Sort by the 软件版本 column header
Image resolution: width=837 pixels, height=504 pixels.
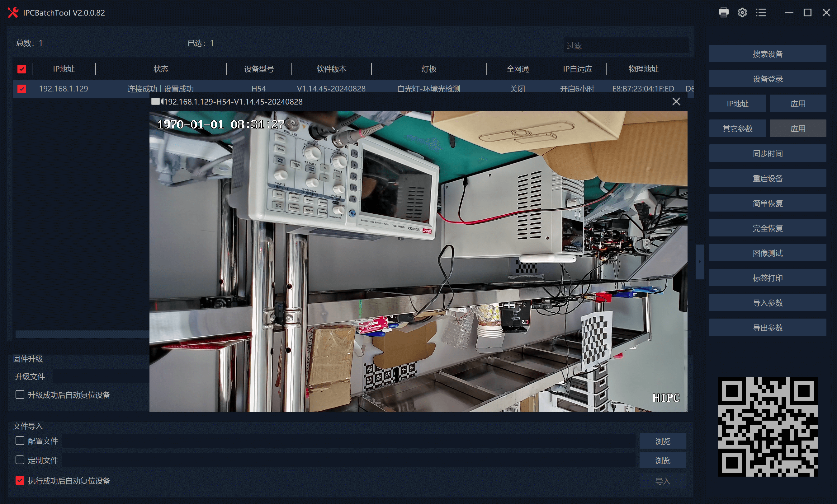(331, 69)
